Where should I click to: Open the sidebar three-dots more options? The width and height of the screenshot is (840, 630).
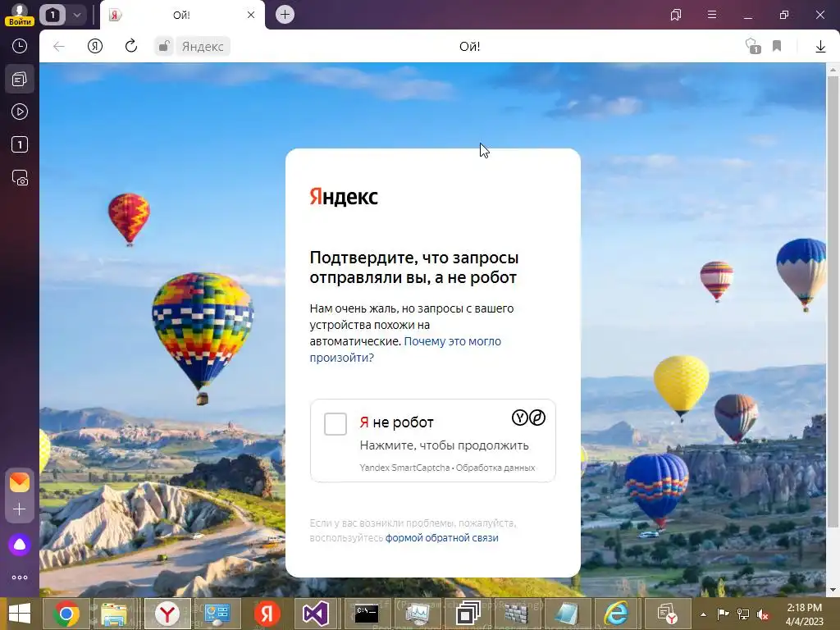[x=20, y=577]
